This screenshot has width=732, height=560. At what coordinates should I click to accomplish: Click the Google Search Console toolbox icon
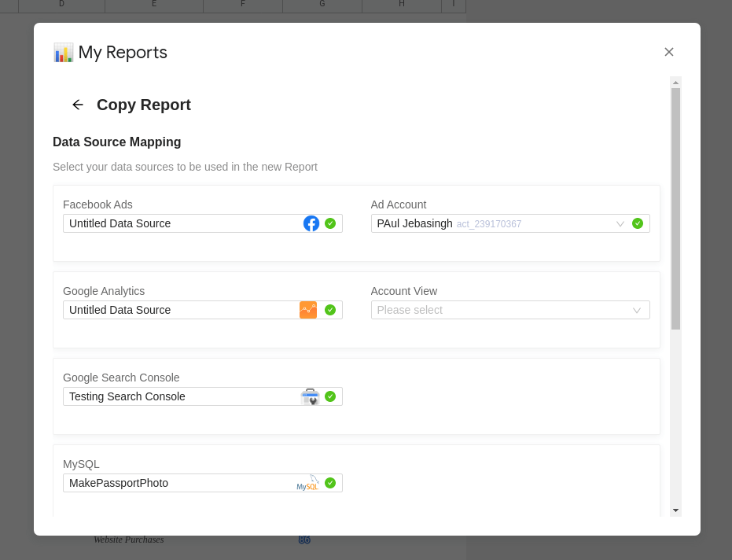[x=310, y=396]
